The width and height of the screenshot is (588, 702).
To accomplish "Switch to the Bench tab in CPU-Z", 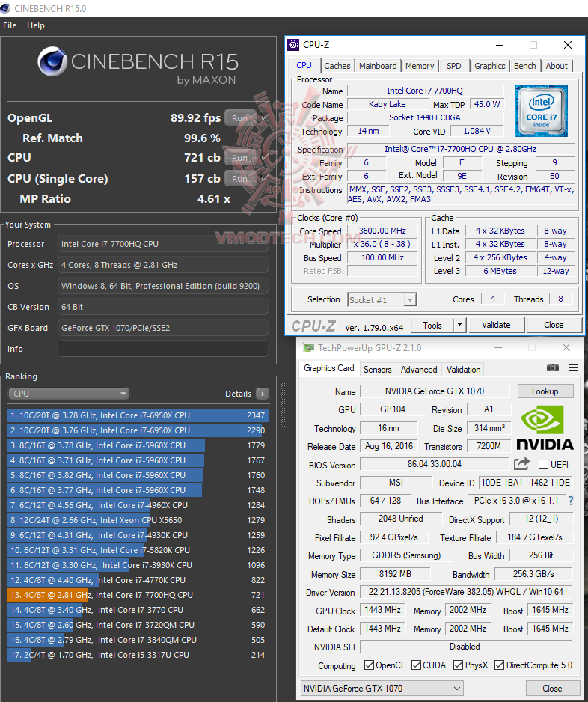I will (525, 66).
